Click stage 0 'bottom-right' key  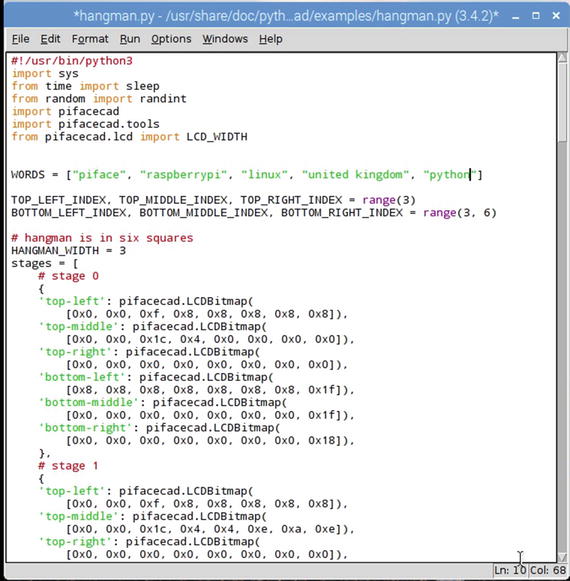click(85, 428)
